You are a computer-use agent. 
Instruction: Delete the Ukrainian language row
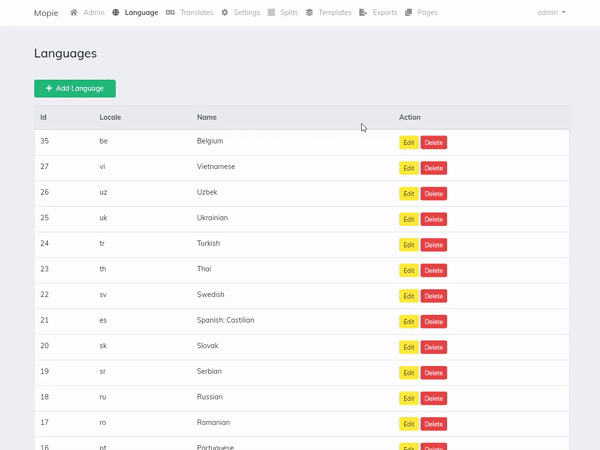(x=433, y=219)
